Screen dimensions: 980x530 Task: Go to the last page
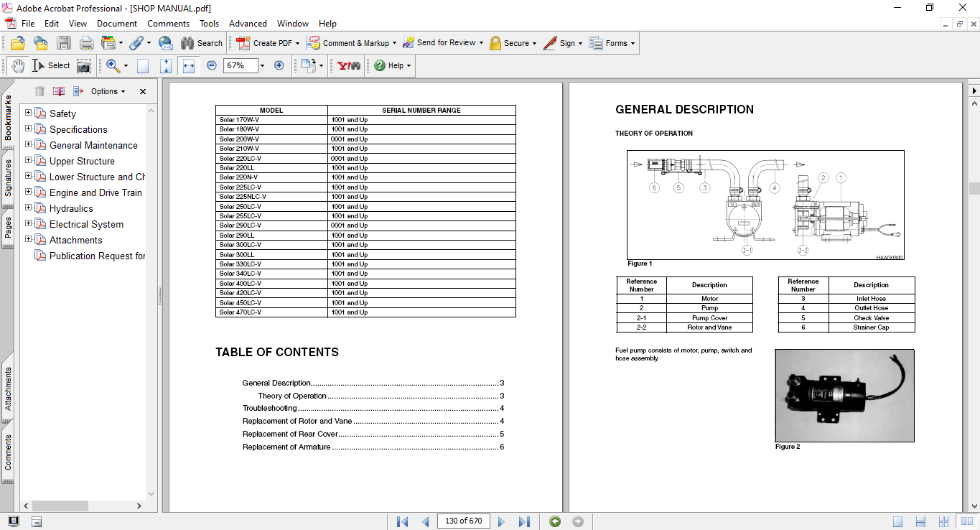524,521
